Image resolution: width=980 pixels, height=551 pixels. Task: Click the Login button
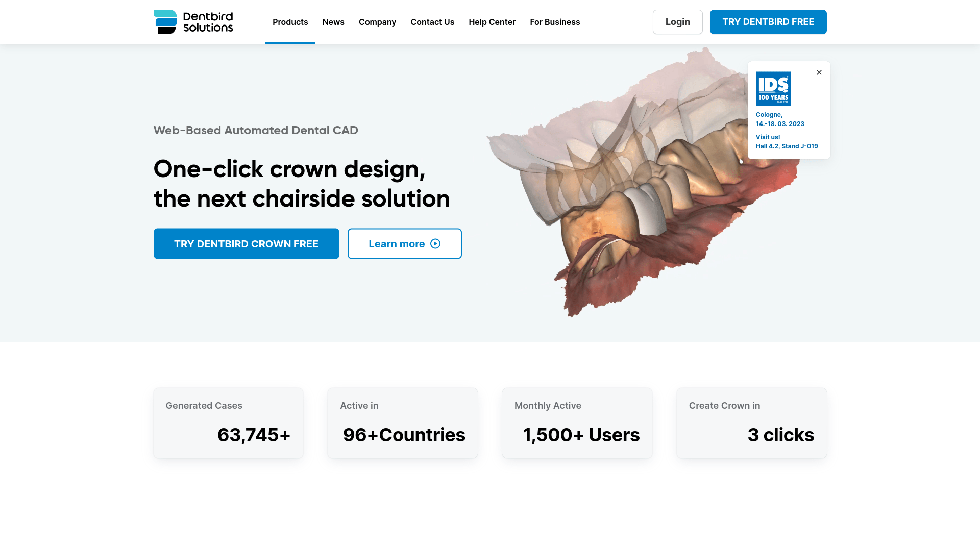[x=677, y=22]
